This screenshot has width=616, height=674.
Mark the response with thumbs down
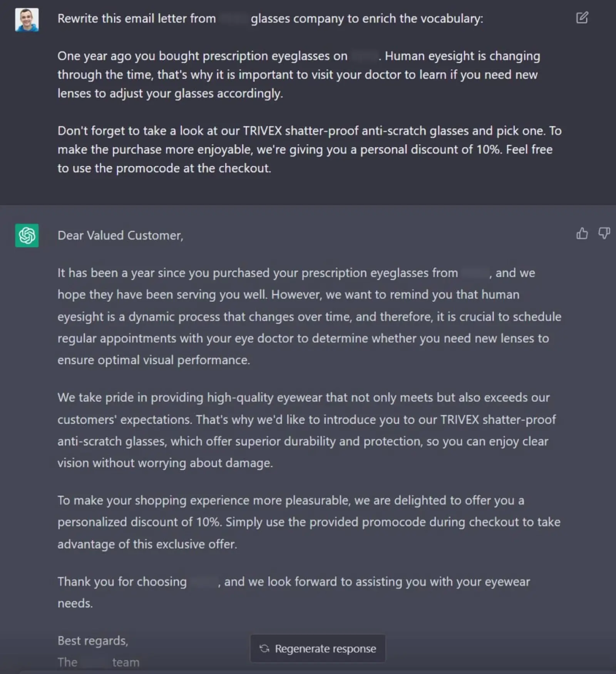[x=604, y=233]
